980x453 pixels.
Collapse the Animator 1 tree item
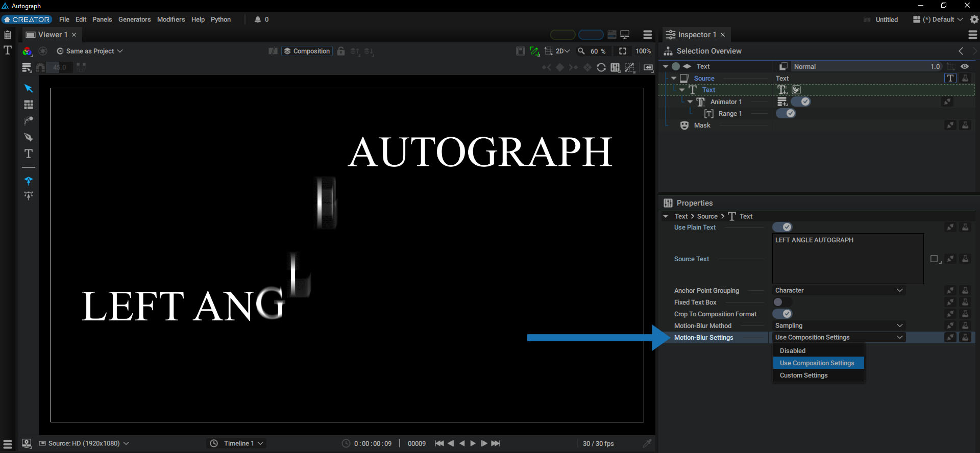pos(690,102)
